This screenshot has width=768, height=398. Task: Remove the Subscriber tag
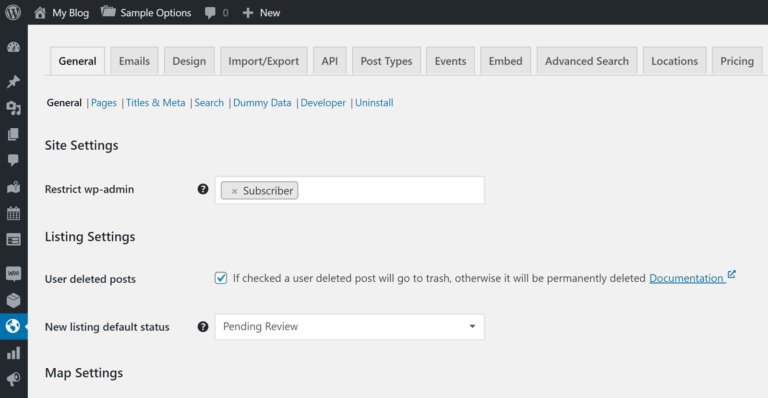234,191
